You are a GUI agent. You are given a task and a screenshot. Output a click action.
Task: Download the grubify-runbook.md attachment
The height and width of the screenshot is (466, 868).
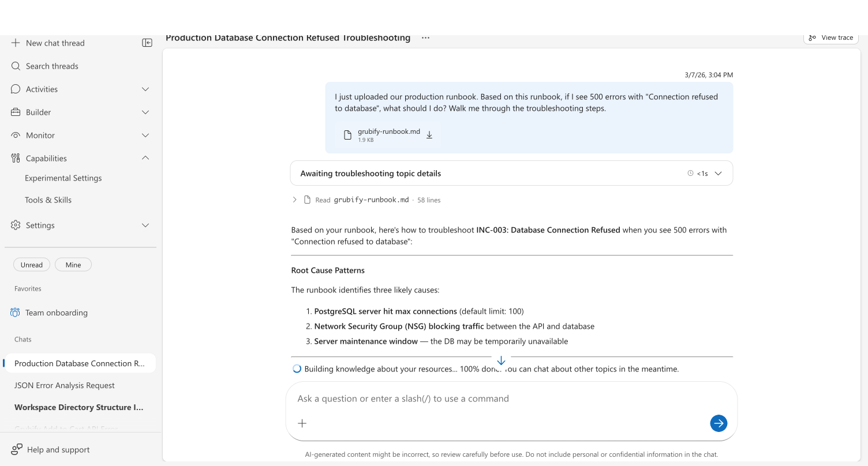click(429, 135)
